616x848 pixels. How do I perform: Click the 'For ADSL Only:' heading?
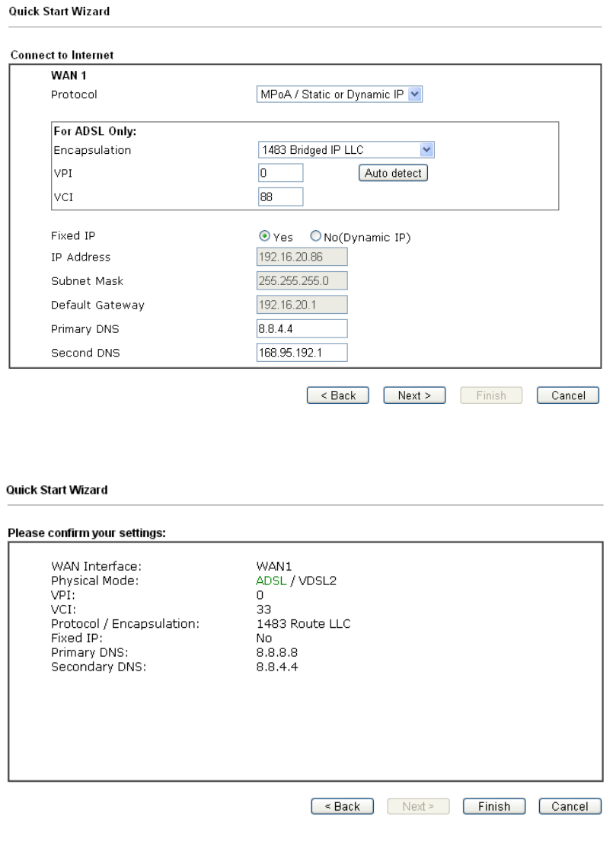pos(95,131)
